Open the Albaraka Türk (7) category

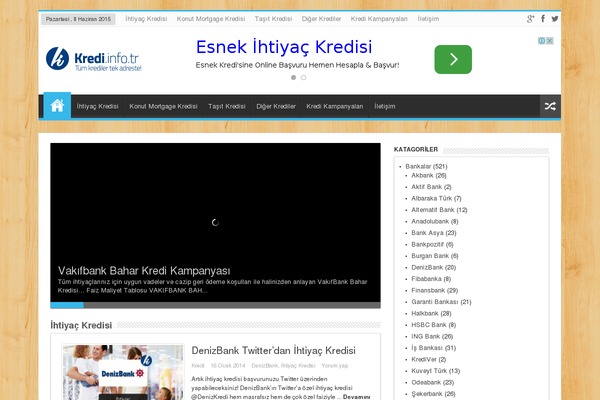click(x=436, y=198)
